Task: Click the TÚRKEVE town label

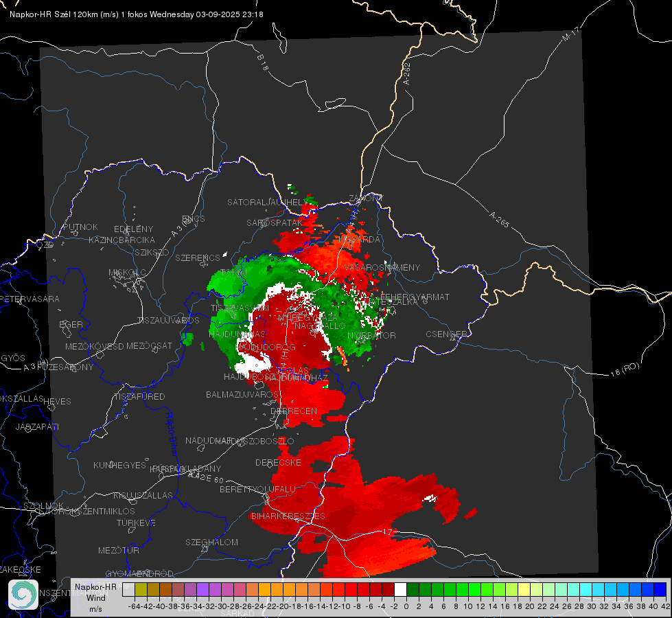Action: pos(136,523)
